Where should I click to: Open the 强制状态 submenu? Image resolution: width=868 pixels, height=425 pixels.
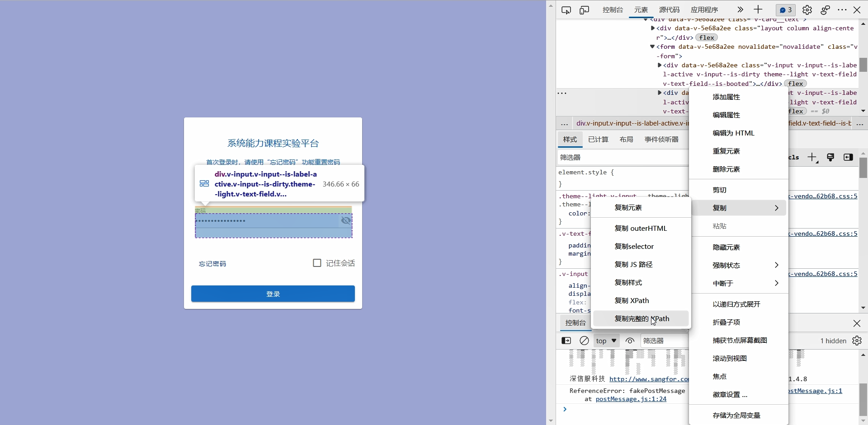point(739,265)
